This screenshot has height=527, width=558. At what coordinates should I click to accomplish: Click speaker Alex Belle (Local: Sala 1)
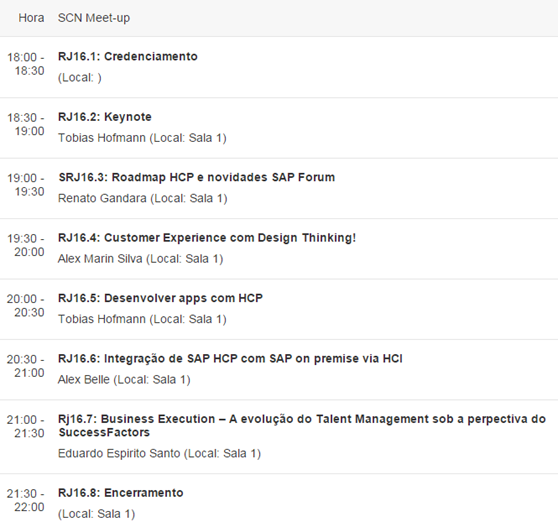point(124,380)
